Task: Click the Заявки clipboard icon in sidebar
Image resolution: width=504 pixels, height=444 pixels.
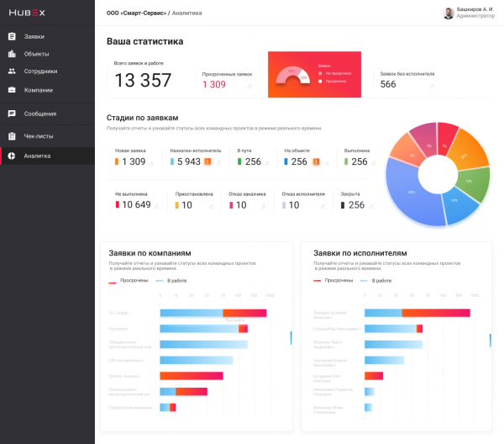Action: pos(12,36)
